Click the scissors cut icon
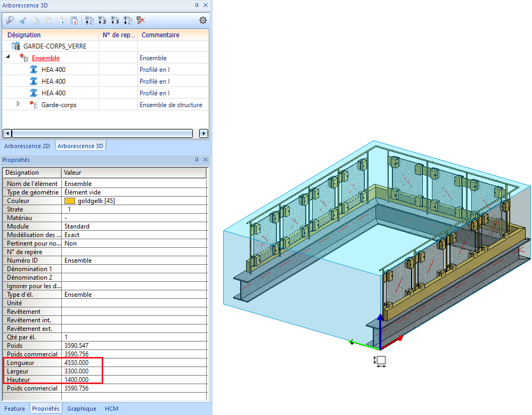The image size is (532, 415). click(x=23, y=21)
